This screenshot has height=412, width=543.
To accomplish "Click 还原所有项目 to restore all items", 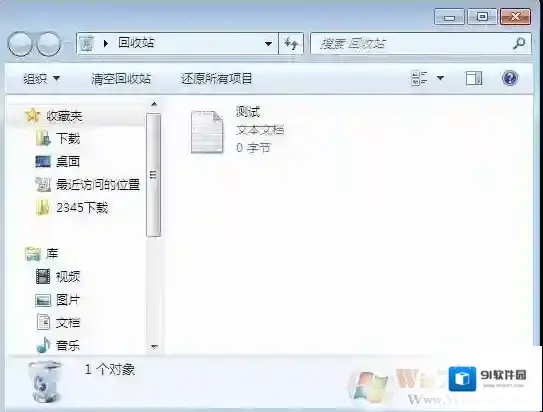I will pos(216,79).
